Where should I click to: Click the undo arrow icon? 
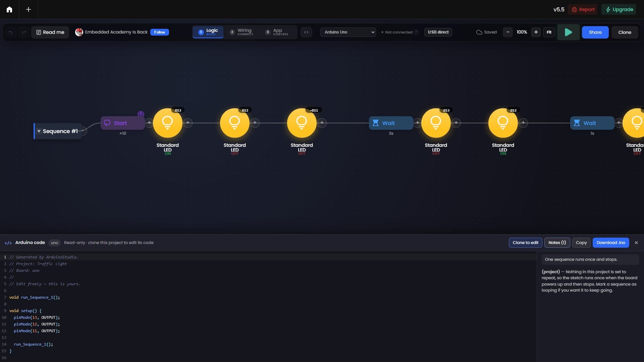click(11, 32)
